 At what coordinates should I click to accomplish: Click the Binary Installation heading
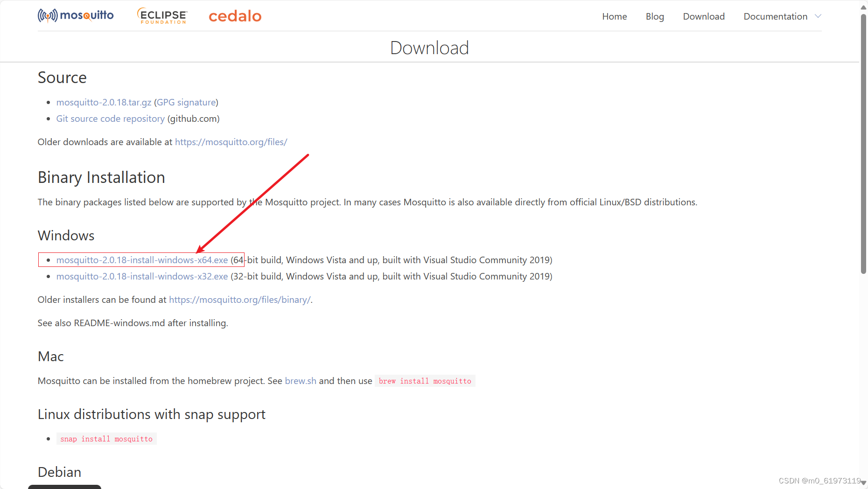(x=101, y=177)
